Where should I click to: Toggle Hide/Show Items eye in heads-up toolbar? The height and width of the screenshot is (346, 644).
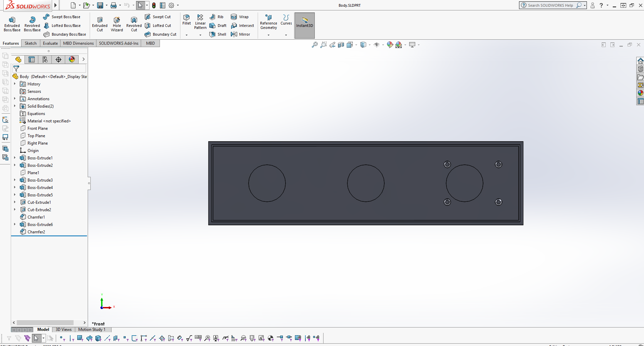click(x=377, y=44)
